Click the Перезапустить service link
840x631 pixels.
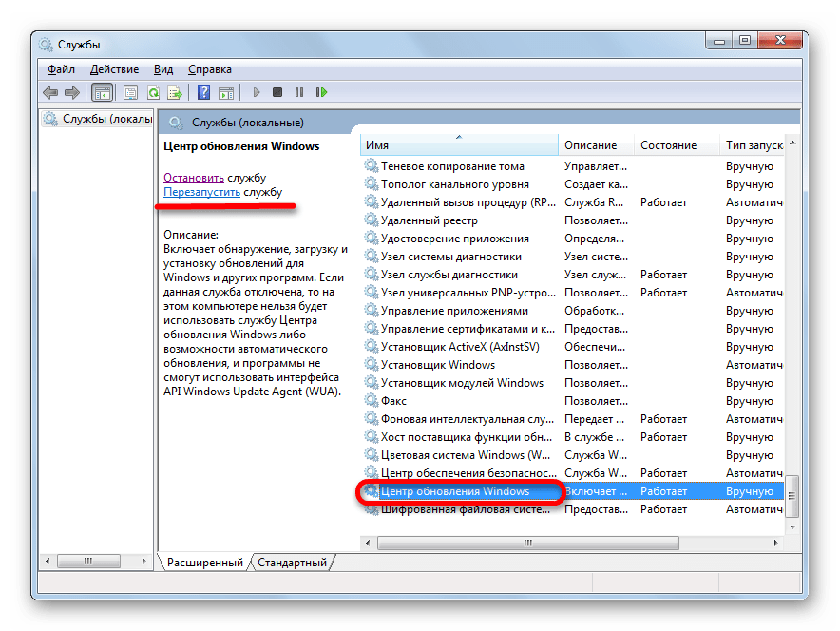[x=201, y=192]
